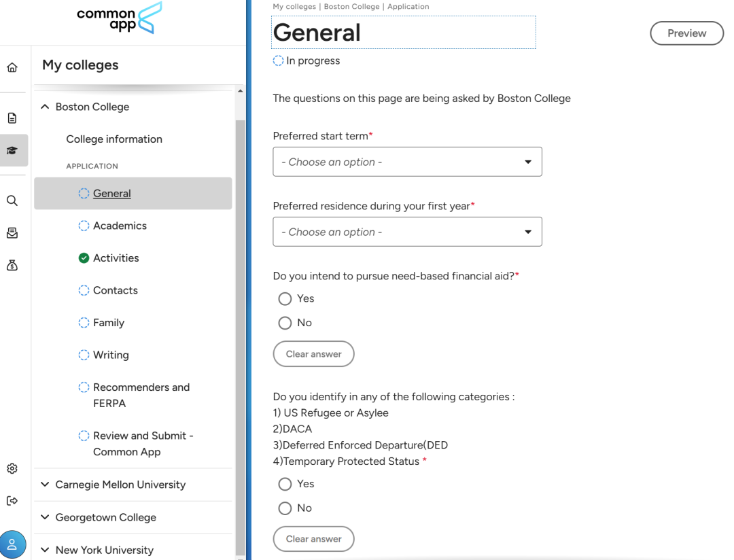
Task: Go to the Contacts section
Action: pyautogui.click(x=116, y=290)
